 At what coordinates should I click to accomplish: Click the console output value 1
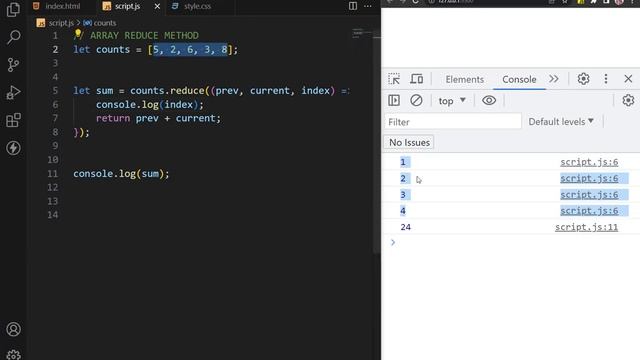(x=403, y=162)
